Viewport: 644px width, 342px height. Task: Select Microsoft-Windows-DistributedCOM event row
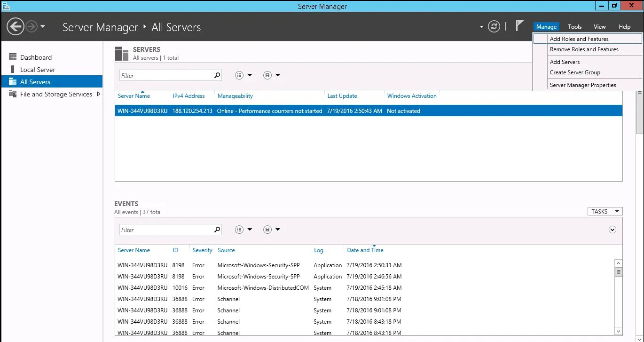point(364,288)
